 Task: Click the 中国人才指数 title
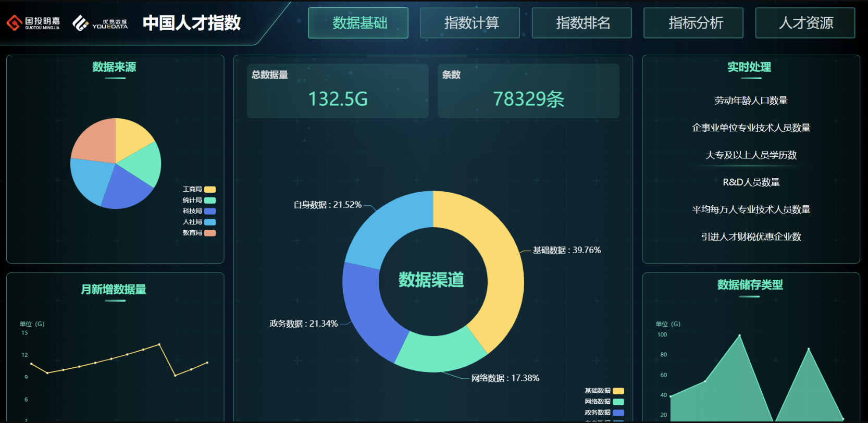192,23
